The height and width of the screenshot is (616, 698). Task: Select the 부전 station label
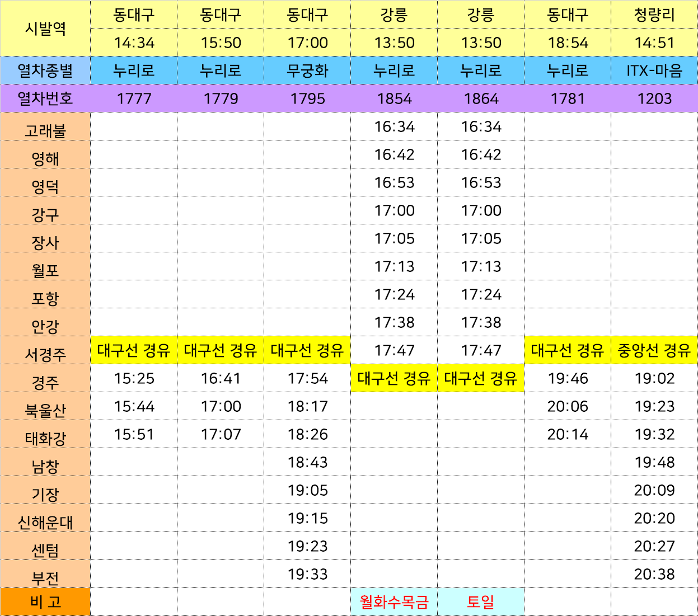tap(45, 574)
